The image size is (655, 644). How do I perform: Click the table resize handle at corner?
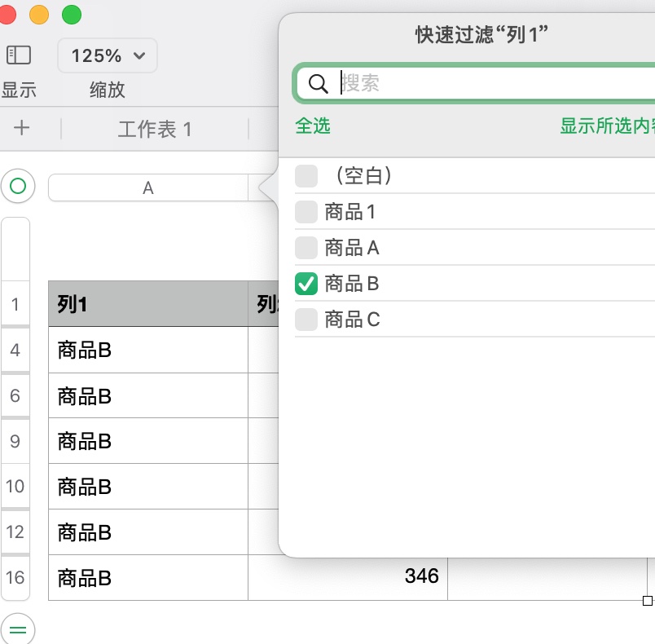pos(648,601)
